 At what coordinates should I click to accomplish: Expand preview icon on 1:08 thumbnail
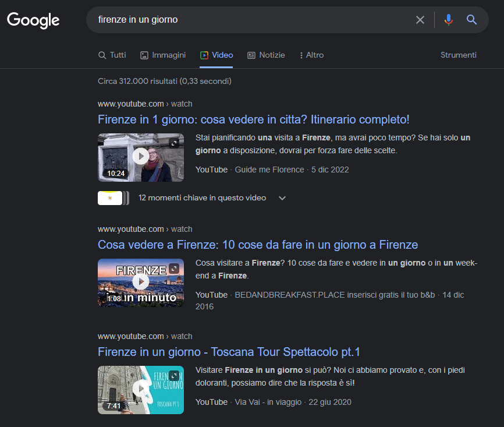pos(174,268)
